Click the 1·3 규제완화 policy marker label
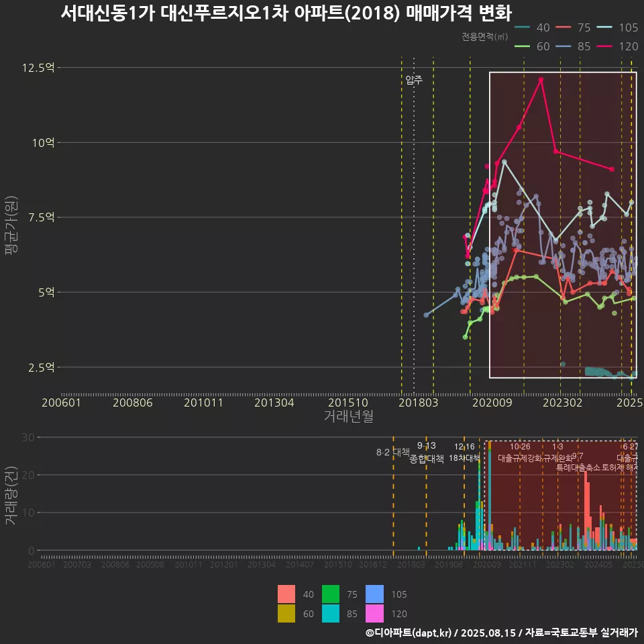The width and height of the screenshot is (644, 644). [x=557, y=452]
